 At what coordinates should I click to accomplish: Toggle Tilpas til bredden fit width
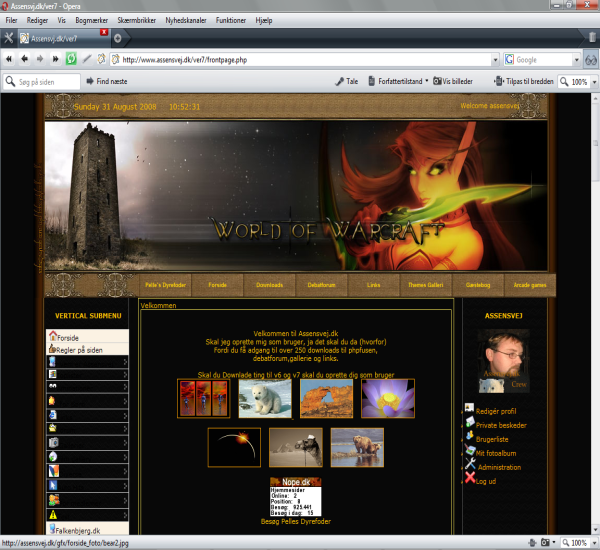tap(524, 81)
